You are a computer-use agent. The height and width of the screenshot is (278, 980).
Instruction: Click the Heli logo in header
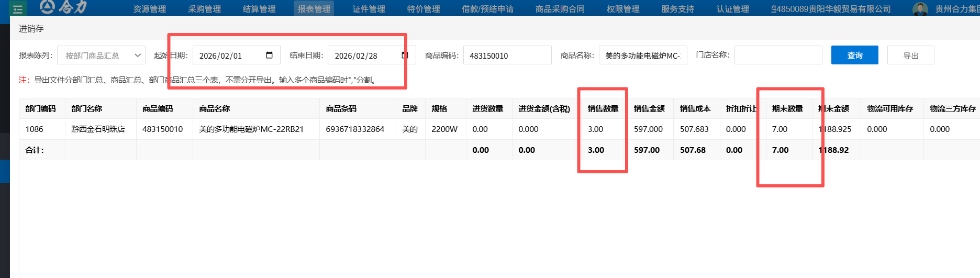(x=63, y=7)
